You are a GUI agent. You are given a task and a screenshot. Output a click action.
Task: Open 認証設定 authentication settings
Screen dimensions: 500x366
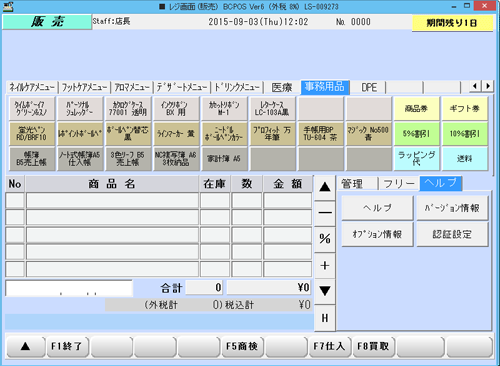[x=452, y=234]
